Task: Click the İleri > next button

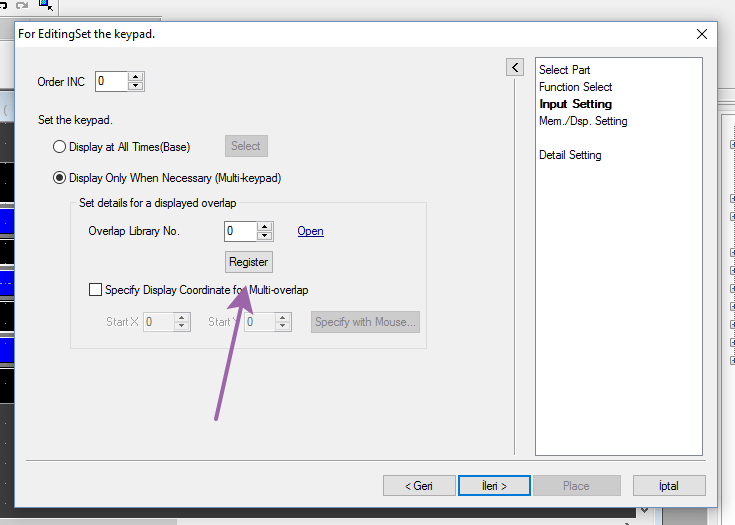Action: (x=493, y=486)
